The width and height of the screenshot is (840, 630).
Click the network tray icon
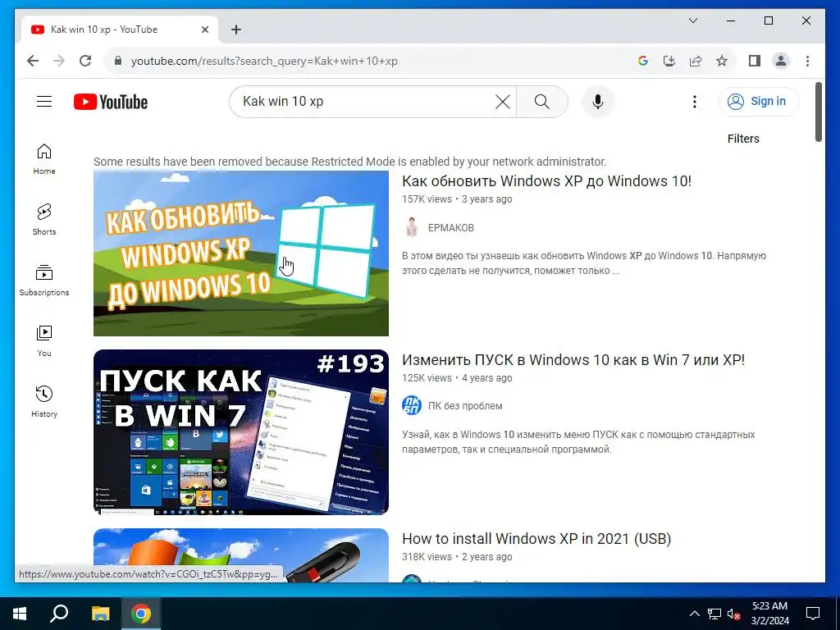coord(714,614)
